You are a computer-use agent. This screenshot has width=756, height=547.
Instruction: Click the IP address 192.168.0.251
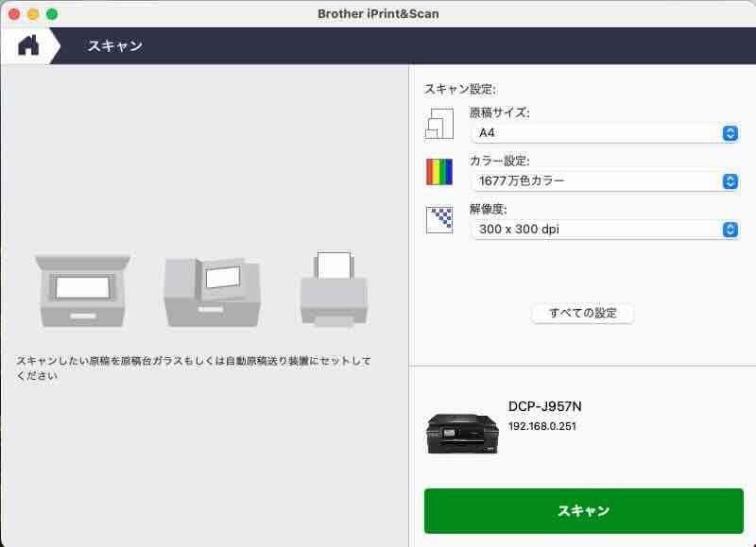[541, 426]
